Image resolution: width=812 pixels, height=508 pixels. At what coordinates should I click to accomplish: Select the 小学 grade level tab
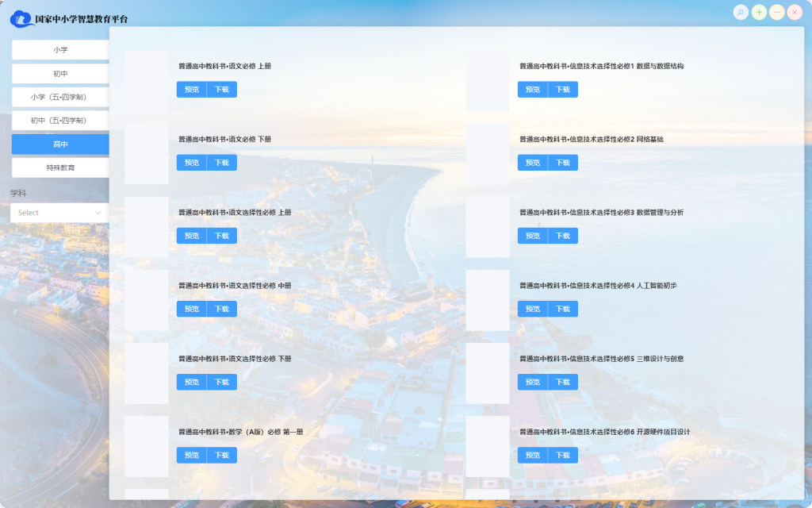point(60,50)
